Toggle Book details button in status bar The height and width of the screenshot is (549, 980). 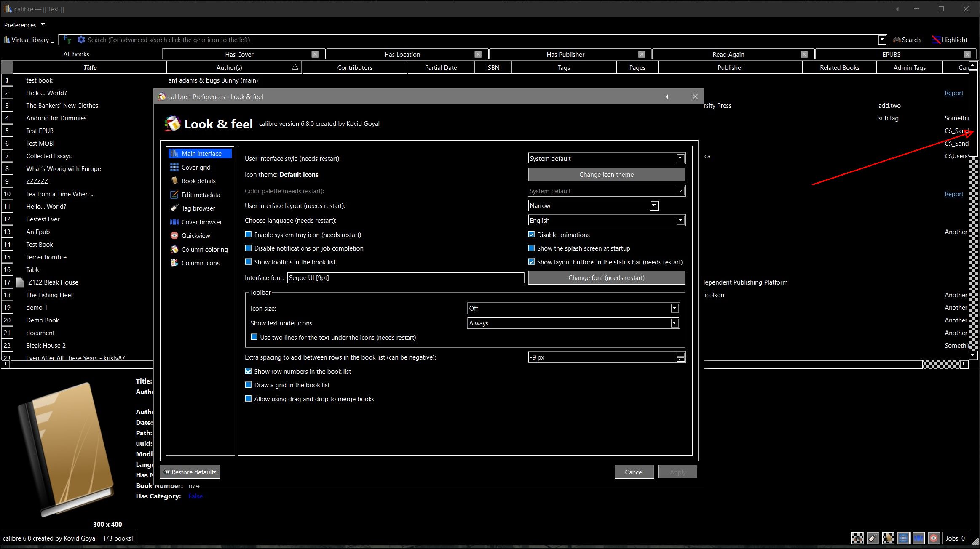(x=888, y=538)
